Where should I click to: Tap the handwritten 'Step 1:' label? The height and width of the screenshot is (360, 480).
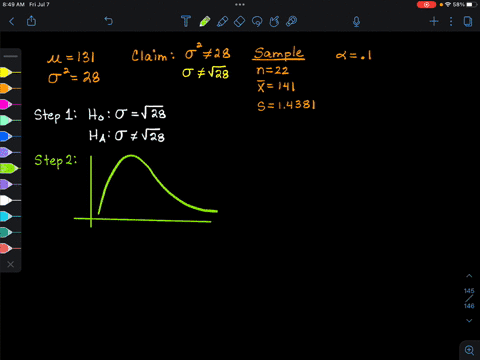55,115
